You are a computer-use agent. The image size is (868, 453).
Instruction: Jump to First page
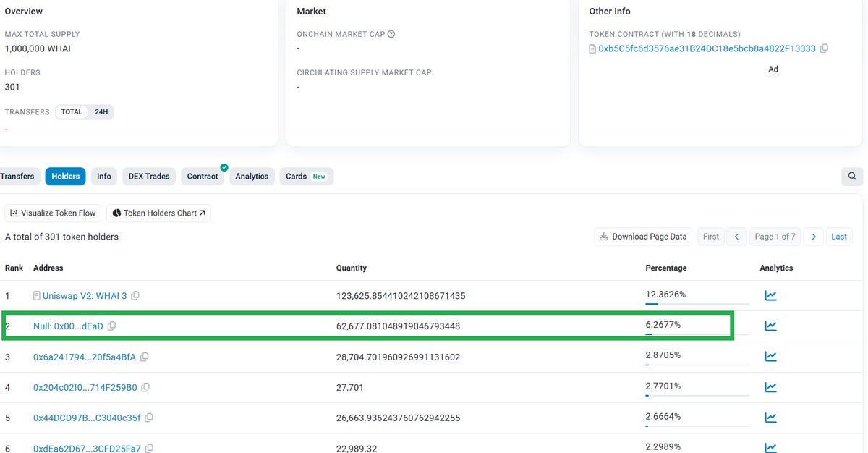[x=711, y=237]
